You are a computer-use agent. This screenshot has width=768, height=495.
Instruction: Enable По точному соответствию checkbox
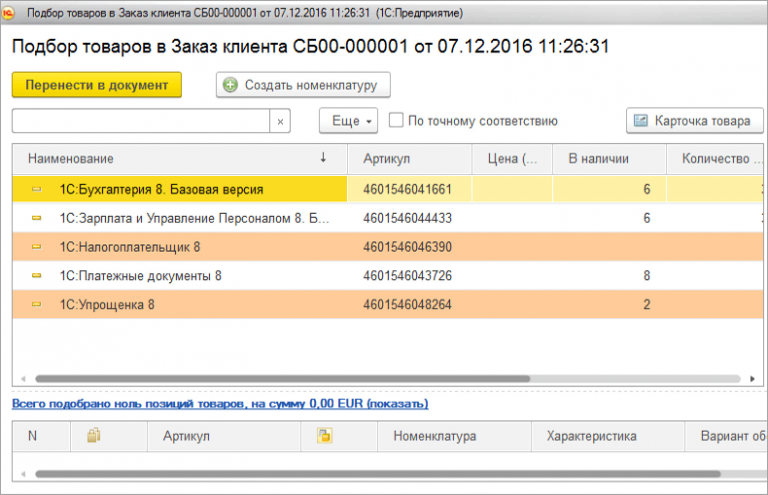tap(397, 120)
